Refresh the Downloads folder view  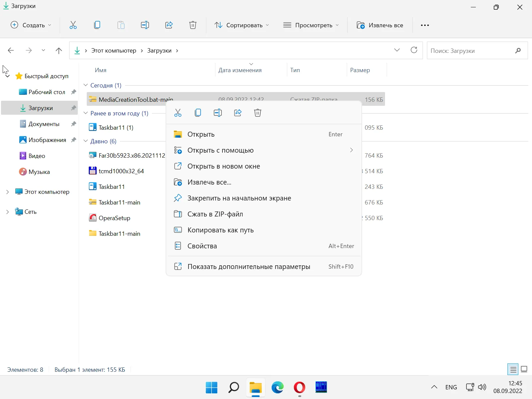[x=414, y=50]
